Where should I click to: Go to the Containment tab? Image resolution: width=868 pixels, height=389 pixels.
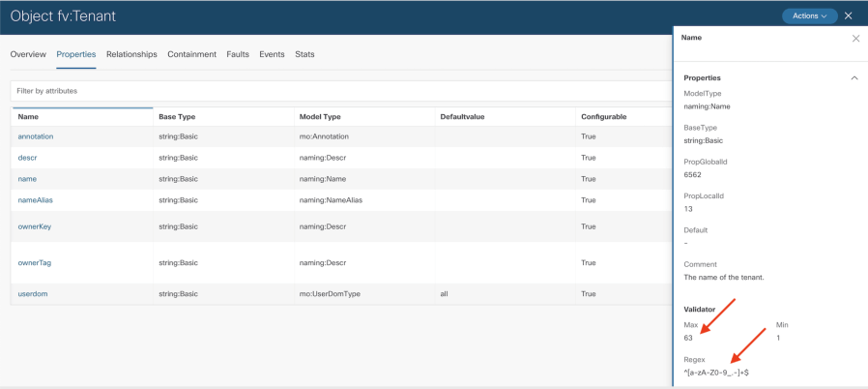[x=191, y=54]
